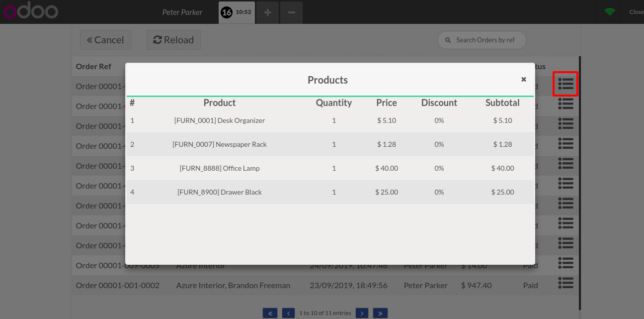
Task: Close the Products popup with the X
Action: point(523,79)
